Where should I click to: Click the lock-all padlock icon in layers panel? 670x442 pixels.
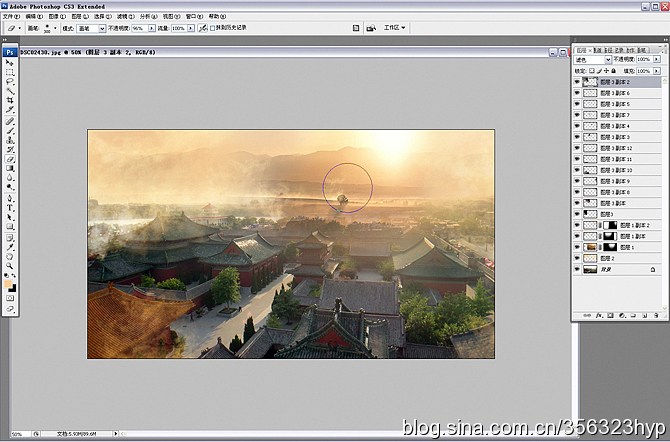614,71
